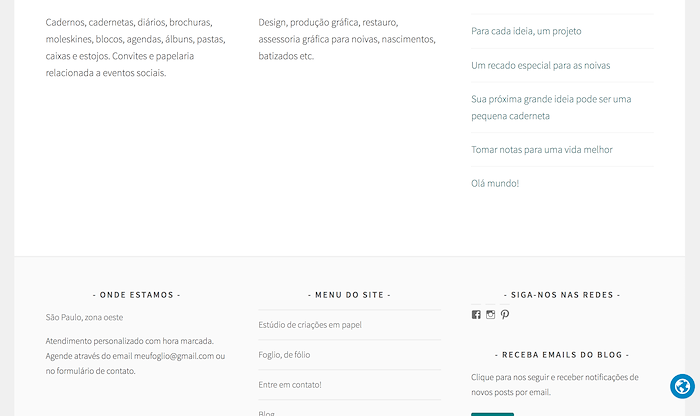Open post 'Para cada ideia, um projeto'
Image resolution: width=700 pixels, height=416 pixels.
(x=526, y=31)
